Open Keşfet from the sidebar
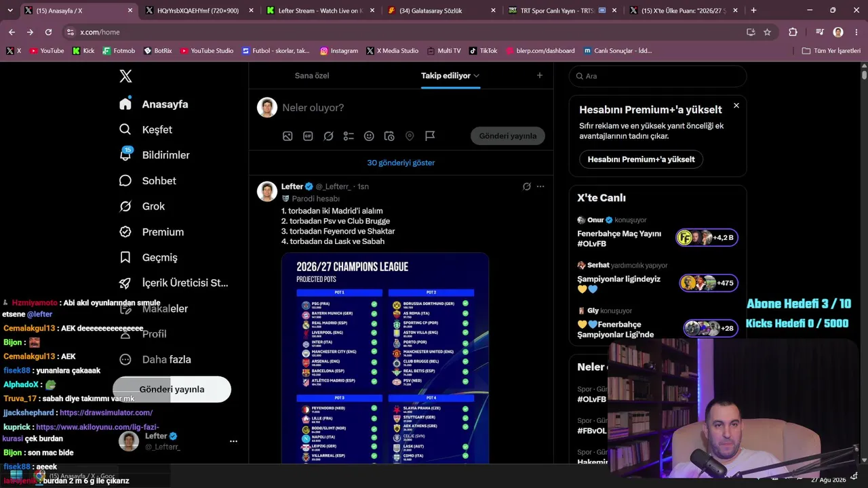This screenshot has width=868, height=488. coord(146,129)
